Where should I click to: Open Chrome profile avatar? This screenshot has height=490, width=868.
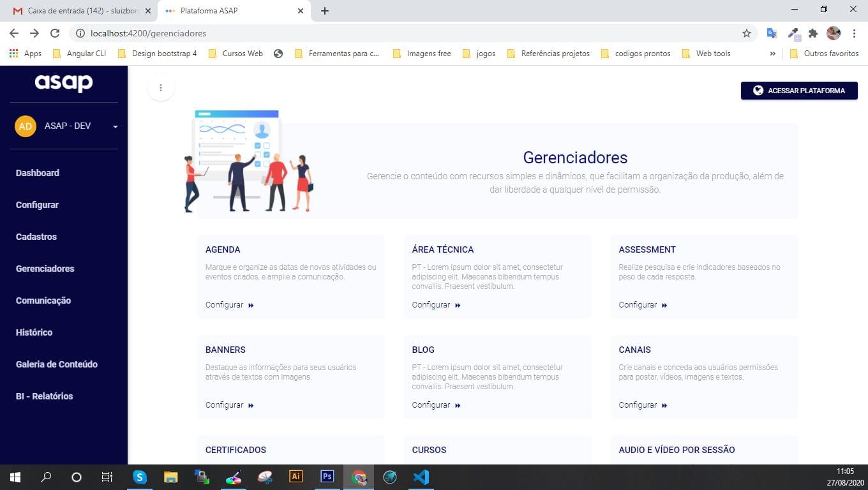(834, 33)
